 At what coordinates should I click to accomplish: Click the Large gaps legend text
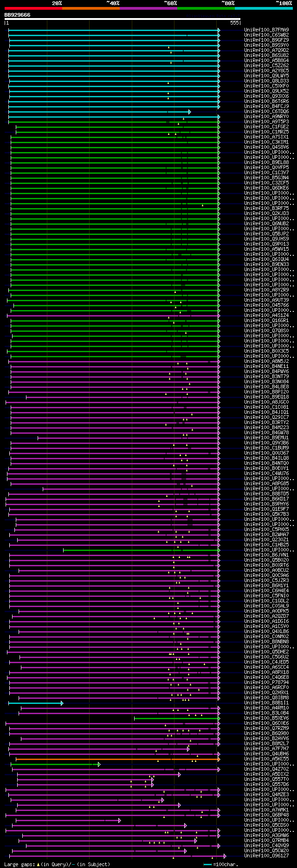[x=58, y=864]
